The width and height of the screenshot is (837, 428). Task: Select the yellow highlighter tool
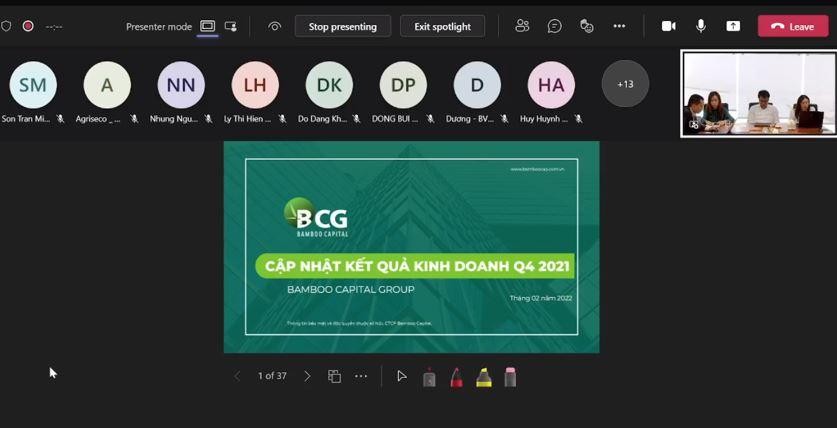pyautogui.click(x=483, y=377)
